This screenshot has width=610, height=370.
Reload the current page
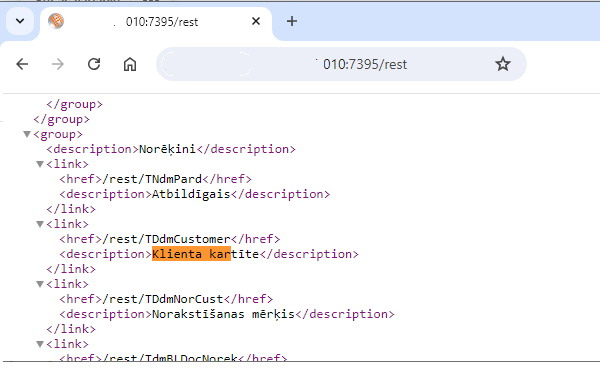94,64
